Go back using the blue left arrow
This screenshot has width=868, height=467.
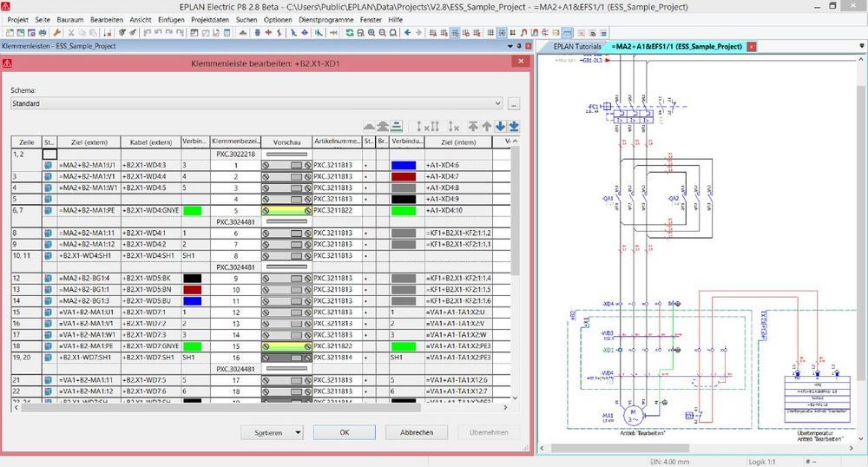407,33
